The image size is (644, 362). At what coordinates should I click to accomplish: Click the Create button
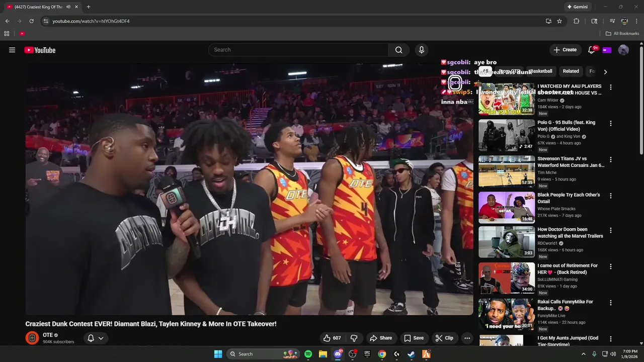(x=565, y=50)
